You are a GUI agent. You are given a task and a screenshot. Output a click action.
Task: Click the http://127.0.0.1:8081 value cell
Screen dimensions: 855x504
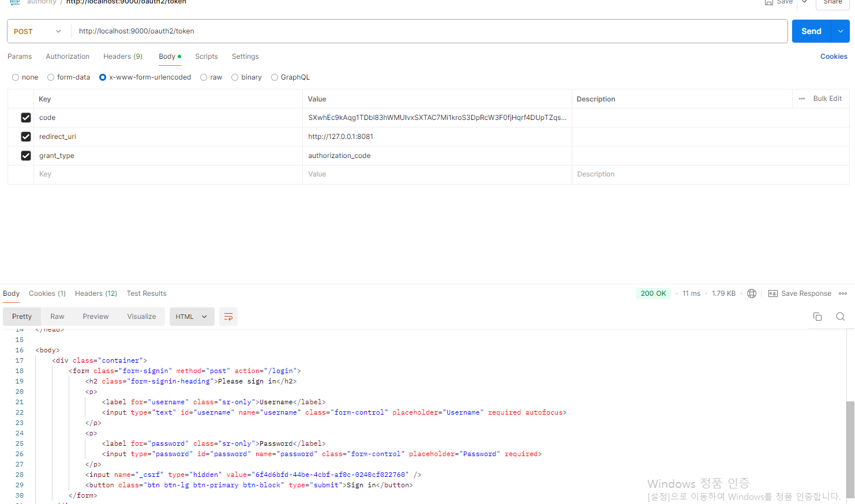[437, 137]
